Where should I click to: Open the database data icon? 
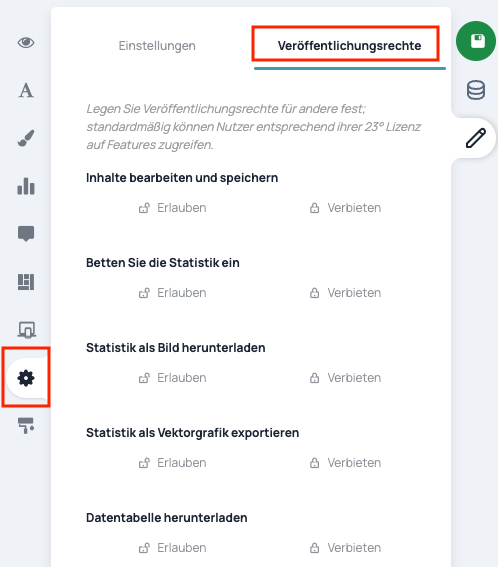point(476,90)
